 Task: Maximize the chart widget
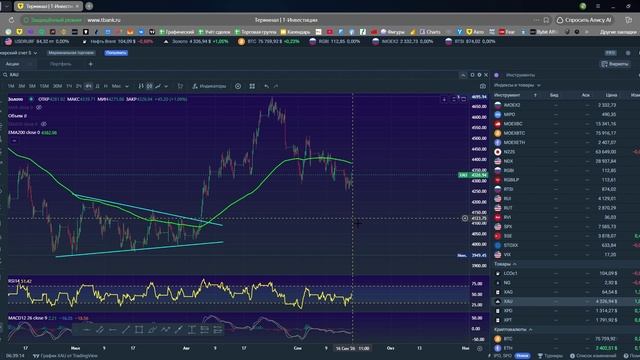coord(472,75)
